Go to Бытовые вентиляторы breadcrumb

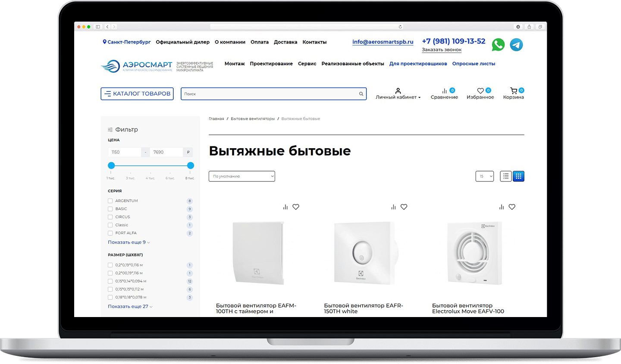coord(253,119)
